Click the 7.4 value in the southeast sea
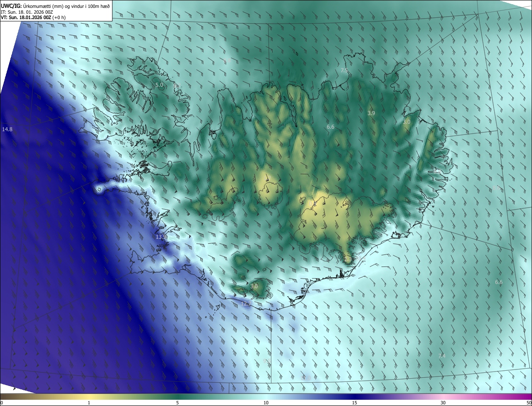Image resolution: width=532 pixels, height=406 pixels. coord(442,356)
